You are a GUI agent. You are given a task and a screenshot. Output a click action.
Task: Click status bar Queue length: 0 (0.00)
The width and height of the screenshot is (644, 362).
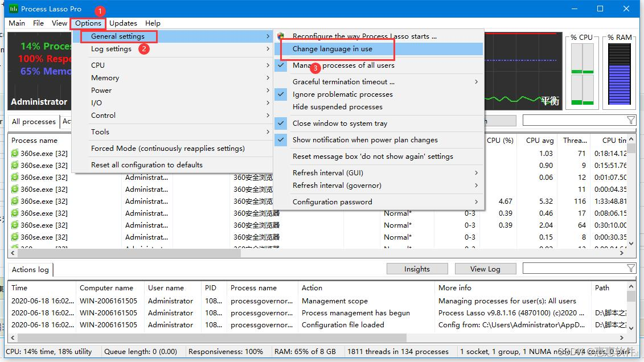pos(141,352)
